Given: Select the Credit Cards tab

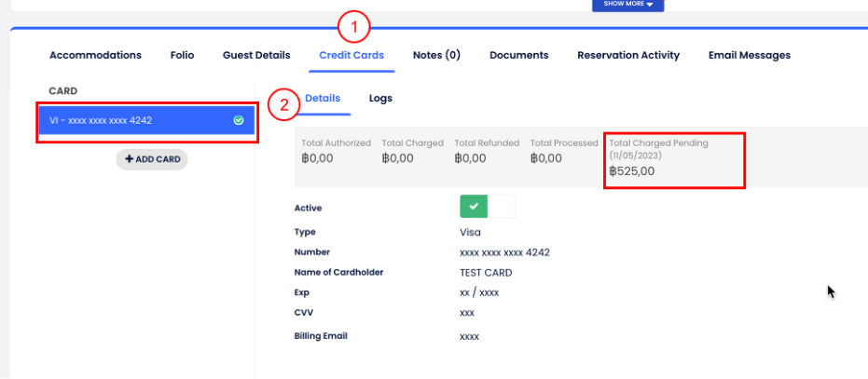Looking at the screenshot, I should [x=351, y=55].
